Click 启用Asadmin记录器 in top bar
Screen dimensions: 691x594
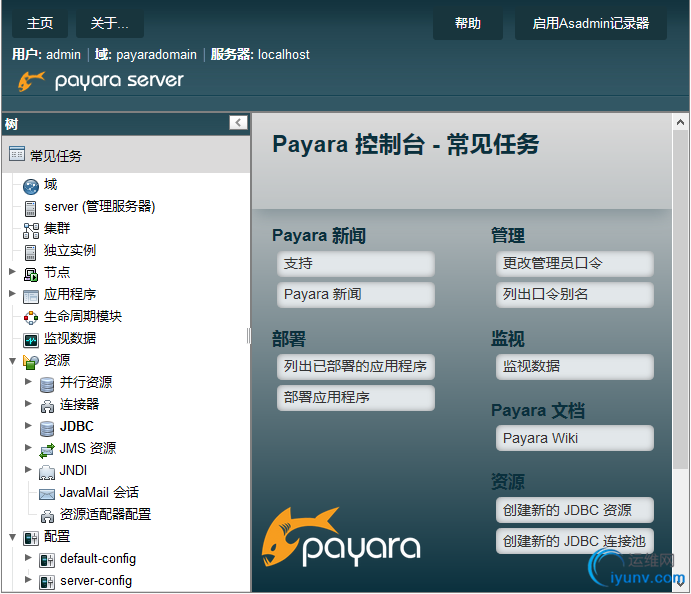tap(591, 23)
